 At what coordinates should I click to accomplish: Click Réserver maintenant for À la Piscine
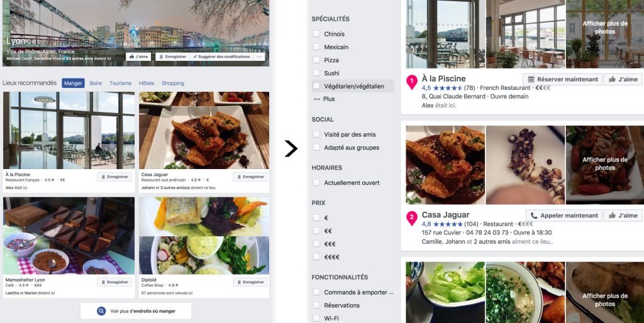[x=562, y=79]
